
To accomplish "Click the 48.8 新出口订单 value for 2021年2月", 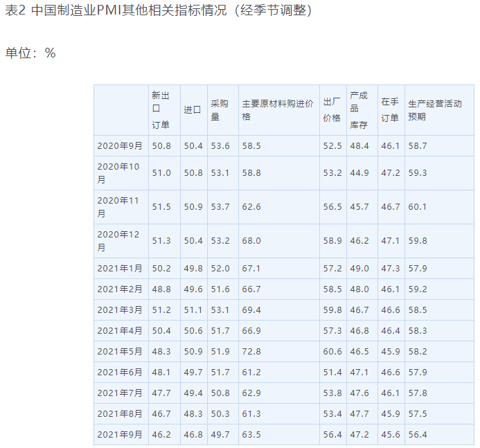I will click(161, 289).
